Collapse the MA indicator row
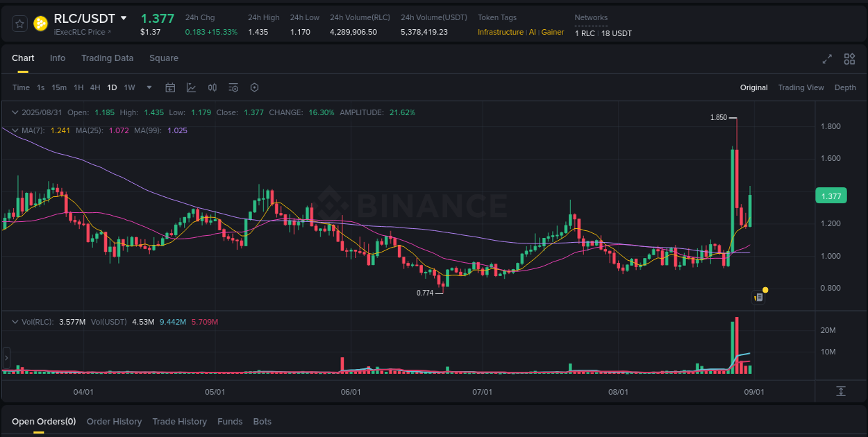868x437 pixels. (x=15, y=130)
